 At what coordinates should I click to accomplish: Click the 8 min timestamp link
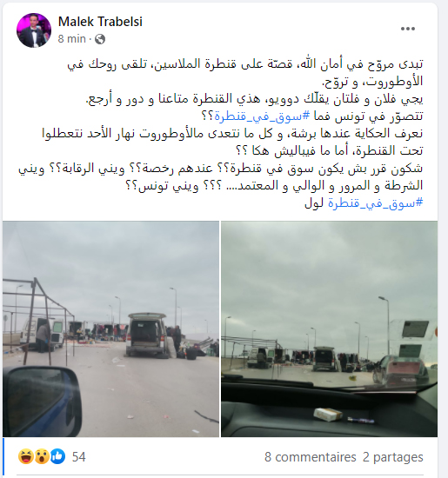[x=72, y=39]
